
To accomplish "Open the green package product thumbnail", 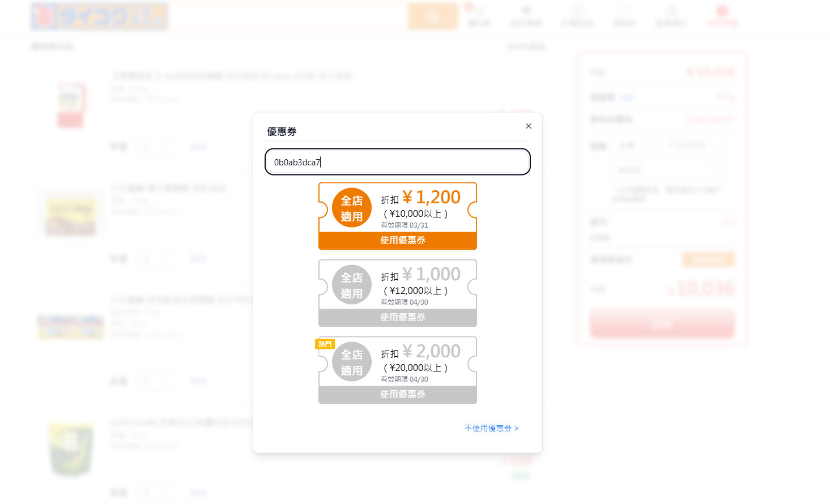I will point(70,449).
